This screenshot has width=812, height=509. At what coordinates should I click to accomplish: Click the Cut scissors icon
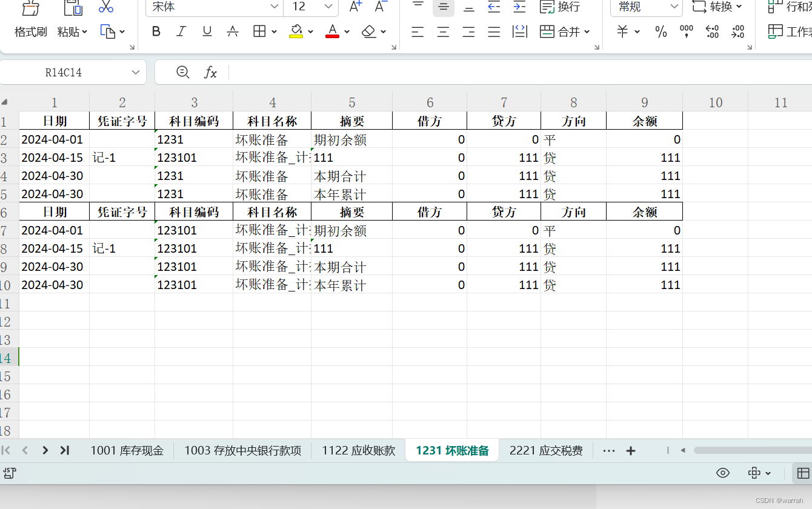pyautogui.click(x=106, y=7)
